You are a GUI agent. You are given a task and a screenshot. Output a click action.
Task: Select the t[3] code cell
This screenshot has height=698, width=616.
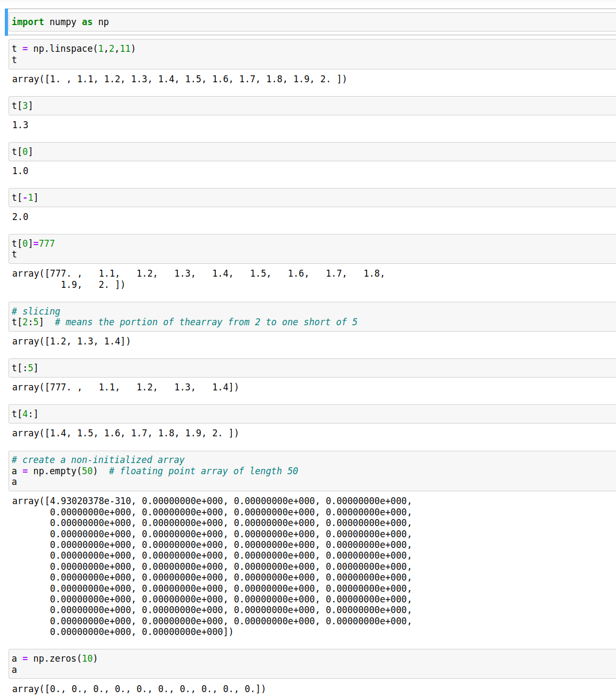(x=313, y=106)
